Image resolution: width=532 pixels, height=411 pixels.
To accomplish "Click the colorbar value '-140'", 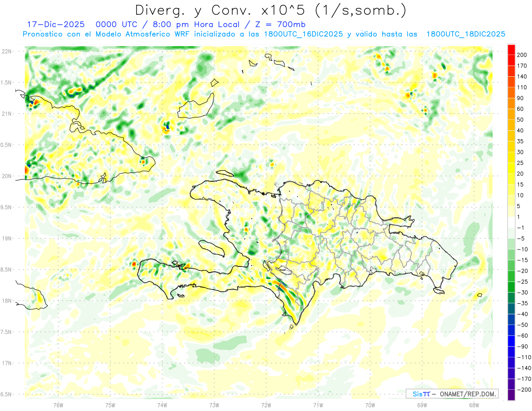I will 525,368.
